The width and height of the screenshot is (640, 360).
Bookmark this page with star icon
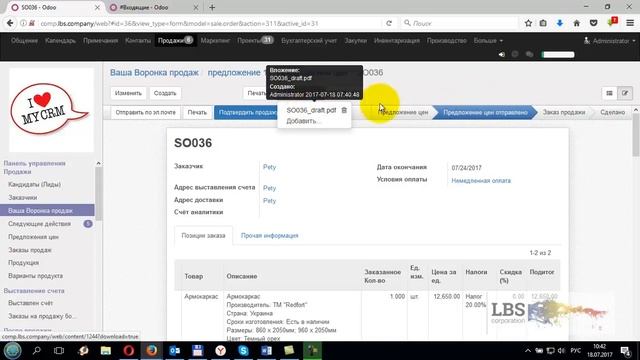(x=528, y=23)
